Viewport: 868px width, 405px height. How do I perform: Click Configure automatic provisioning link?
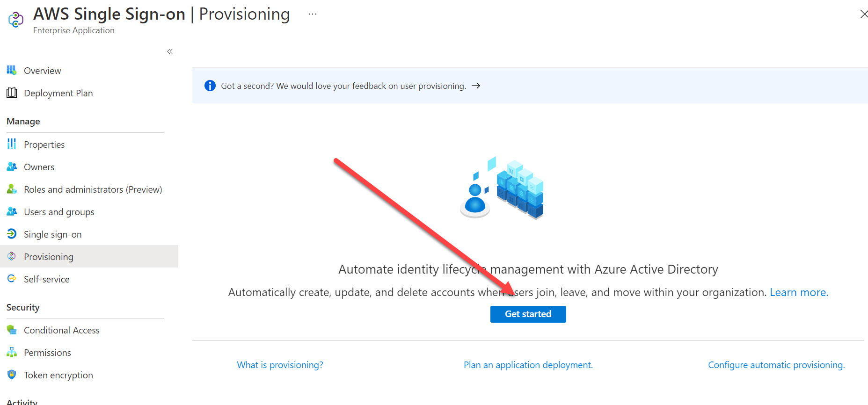(776, 365)
